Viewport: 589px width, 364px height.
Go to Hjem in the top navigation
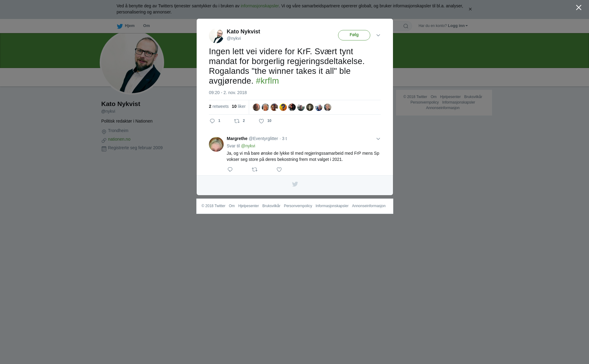[126, 26]
